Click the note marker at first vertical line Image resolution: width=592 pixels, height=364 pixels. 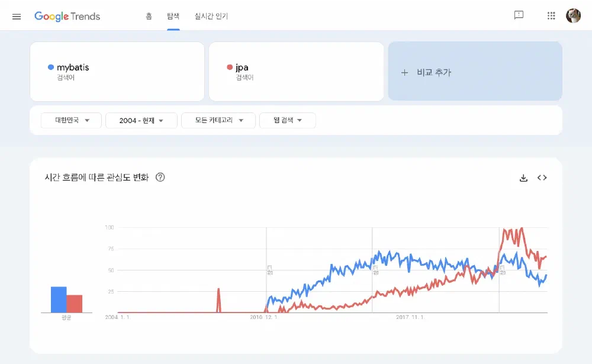tap(269, 269)
